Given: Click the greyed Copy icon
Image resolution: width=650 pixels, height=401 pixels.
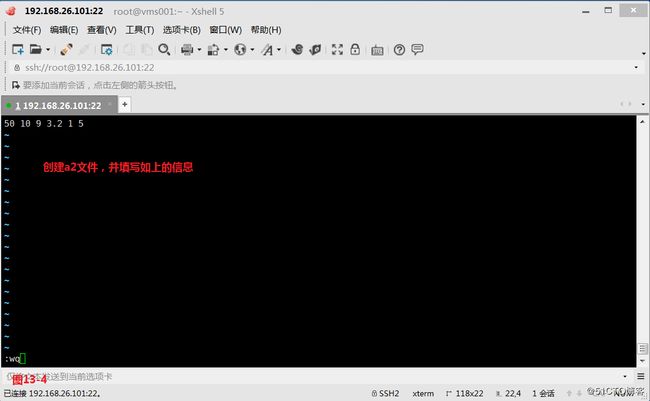Looking at the screenshot, I should pyautogui.click(x=129, y=50).
